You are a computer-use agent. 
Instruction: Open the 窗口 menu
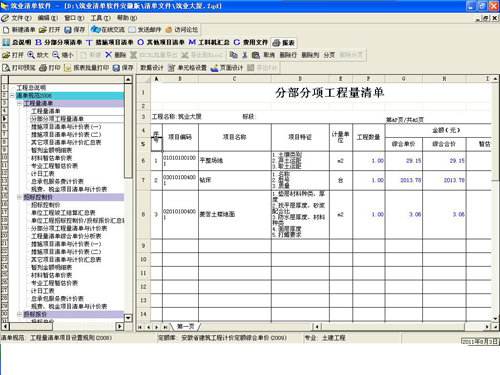coord(74,18)
